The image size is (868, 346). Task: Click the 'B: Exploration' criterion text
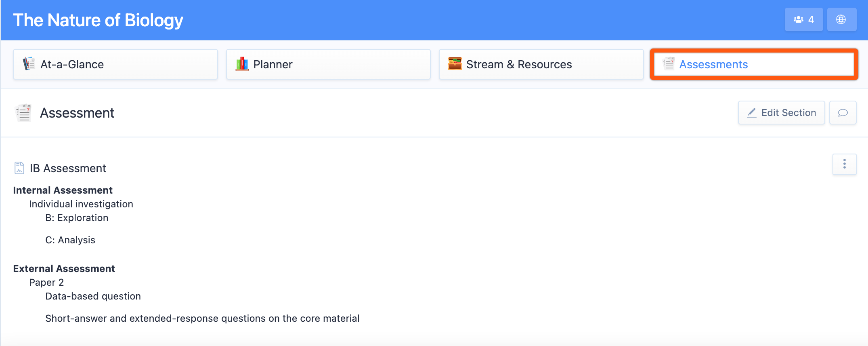click(77, 218)
